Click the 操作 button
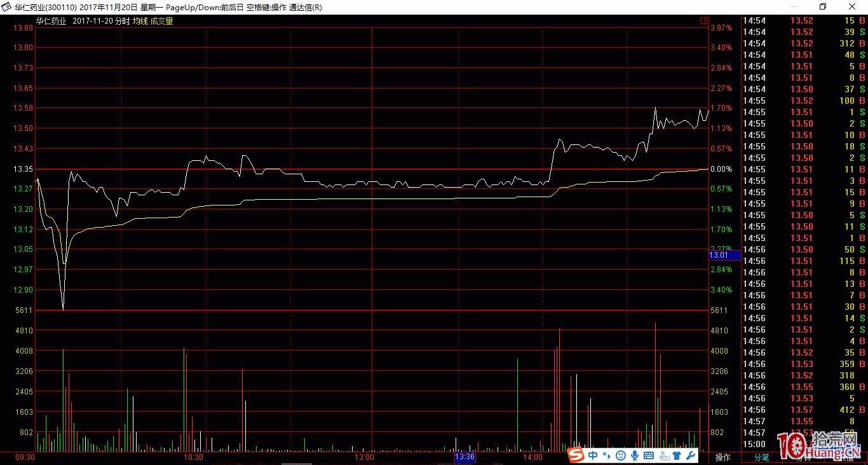This screenshot has height=465, width=868. (x=723, y=457)
